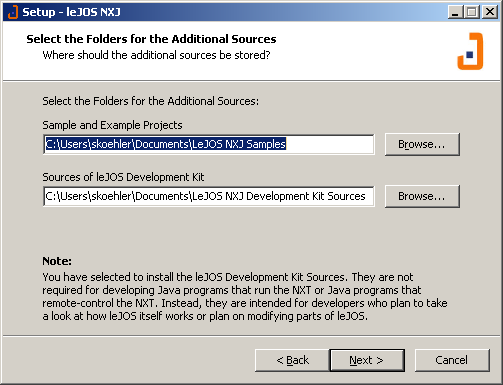
Task: Click the body label ending with "Additional Sources:"
Action: [x=150, y=101]
